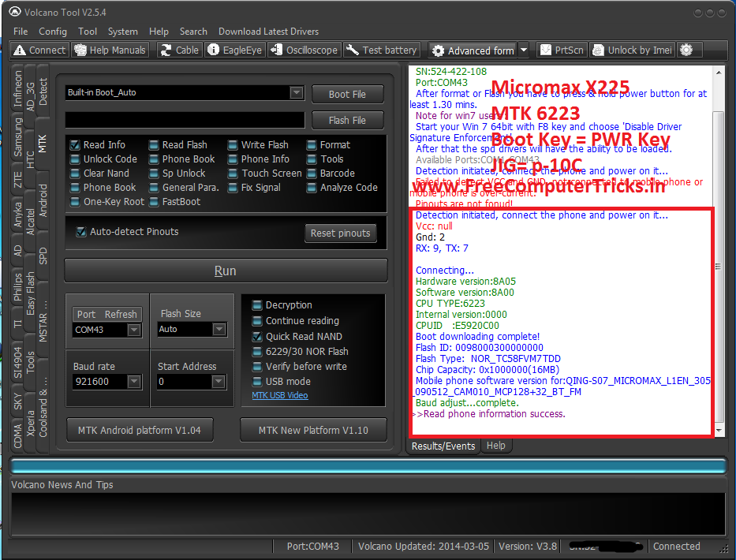
Task: Check the One-Key Root option
Action: 75,201
